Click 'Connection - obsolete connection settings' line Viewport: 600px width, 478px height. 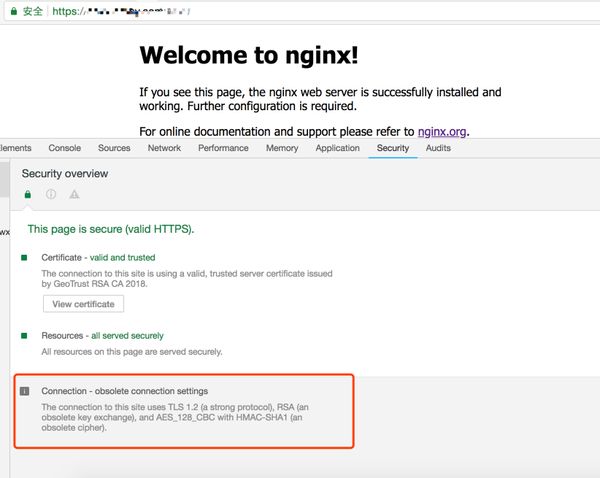(x=125, y=391)
